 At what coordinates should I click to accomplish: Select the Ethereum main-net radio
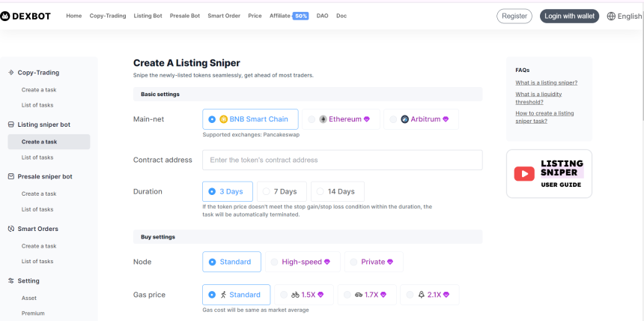(312, 119)
